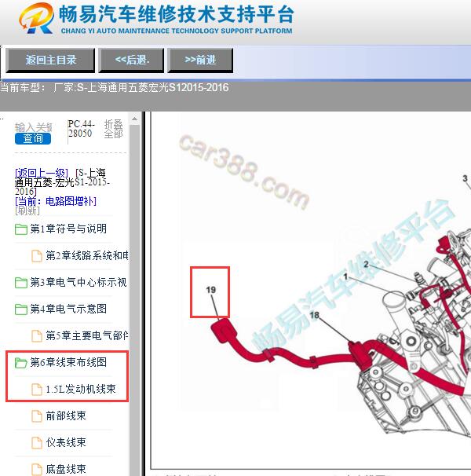The height and width of the screenshot is (476, 471).
Task: Select 第6章线束布线图 tree entry
Action: pyautogui.click(x=68, y=362)
